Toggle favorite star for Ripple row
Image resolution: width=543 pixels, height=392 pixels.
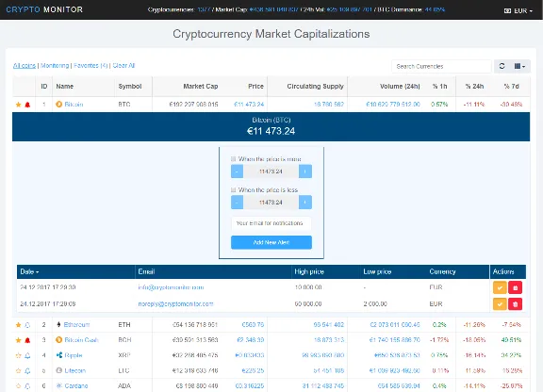pos(18,355)
